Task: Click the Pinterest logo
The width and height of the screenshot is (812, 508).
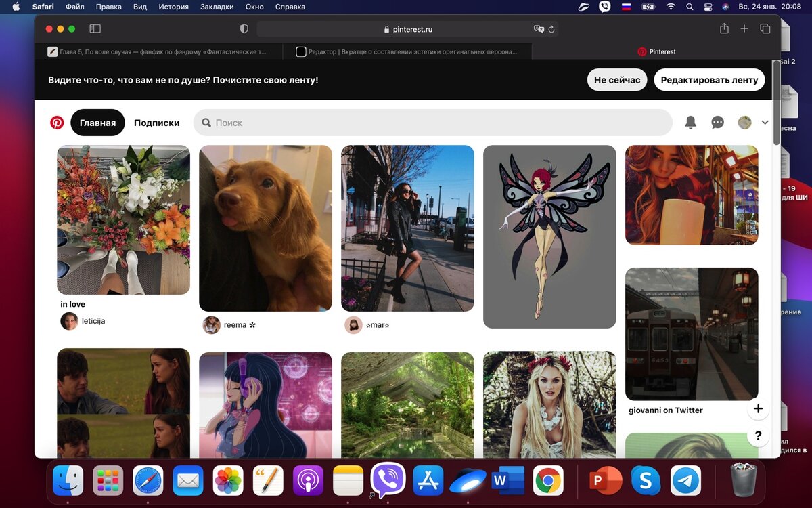Action: [x=57, y=123]
